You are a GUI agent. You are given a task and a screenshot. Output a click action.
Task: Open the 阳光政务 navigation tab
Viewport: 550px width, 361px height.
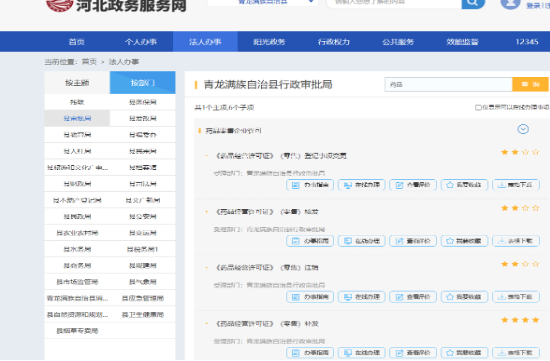[269, 42]
